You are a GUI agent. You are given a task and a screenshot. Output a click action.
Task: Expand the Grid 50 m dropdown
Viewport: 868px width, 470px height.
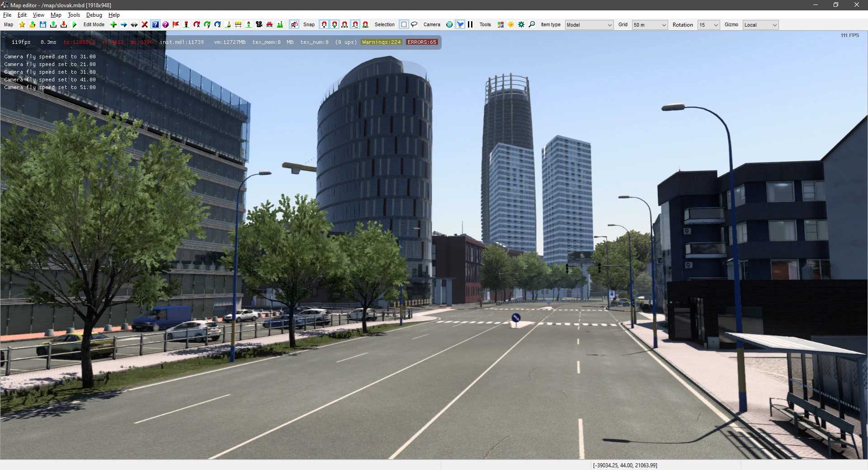click(650, 25)
